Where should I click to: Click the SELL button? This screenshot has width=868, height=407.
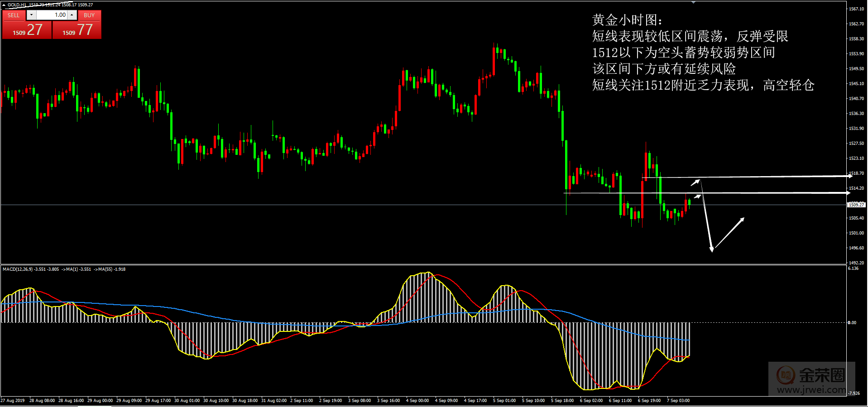click(14, 15)
